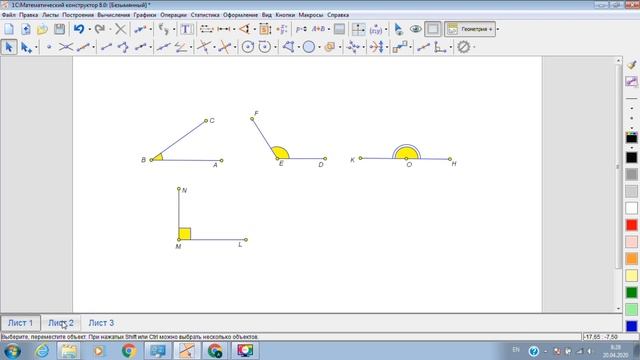
Task: Open the Windows Start button
Action: (x=12, y=351)
